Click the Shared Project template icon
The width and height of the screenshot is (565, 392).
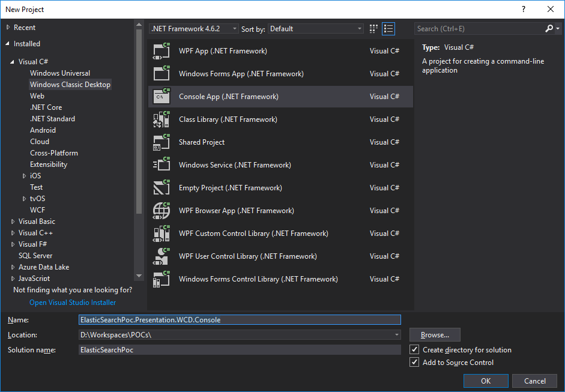pos(161,142)
